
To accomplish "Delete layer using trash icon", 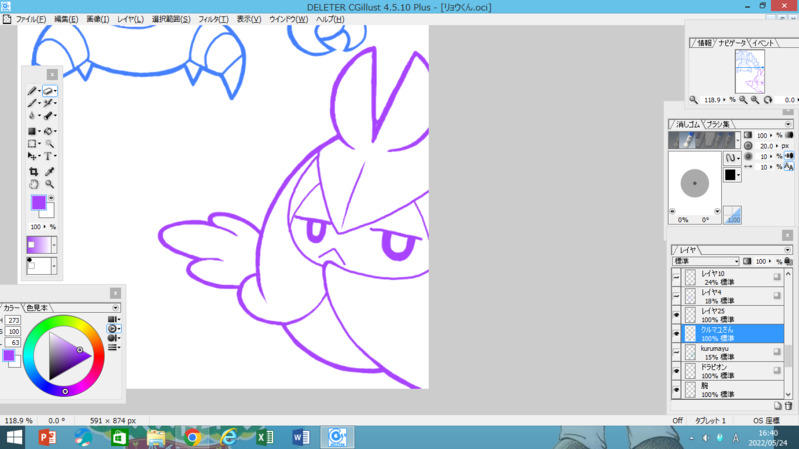I will tap(788, 406).
